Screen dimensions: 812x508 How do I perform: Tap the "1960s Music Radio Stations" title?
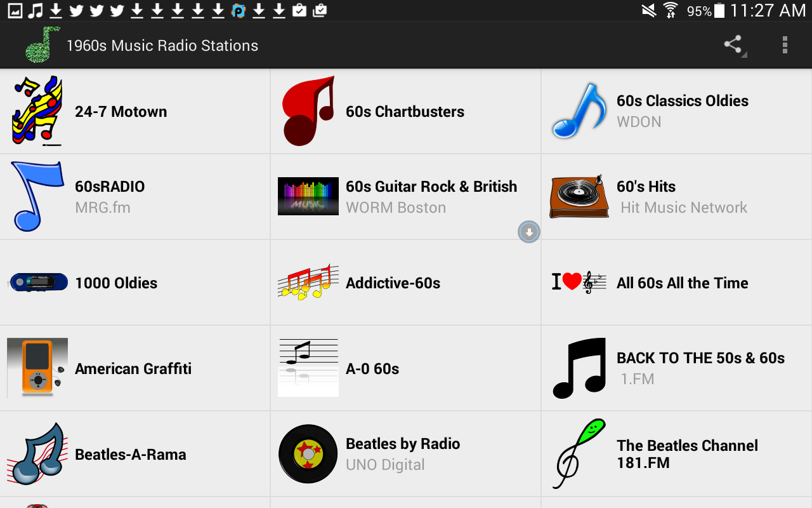pyautogui.click(x=162, y=46)
